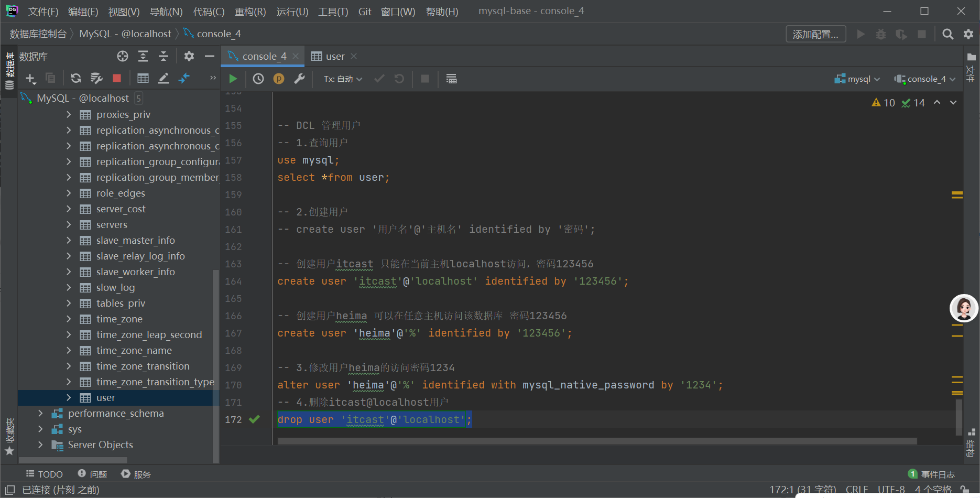Open the search everywhere magnifier
Image resolution: width=980 pixels, height=498 pixels.
(948, 34)
